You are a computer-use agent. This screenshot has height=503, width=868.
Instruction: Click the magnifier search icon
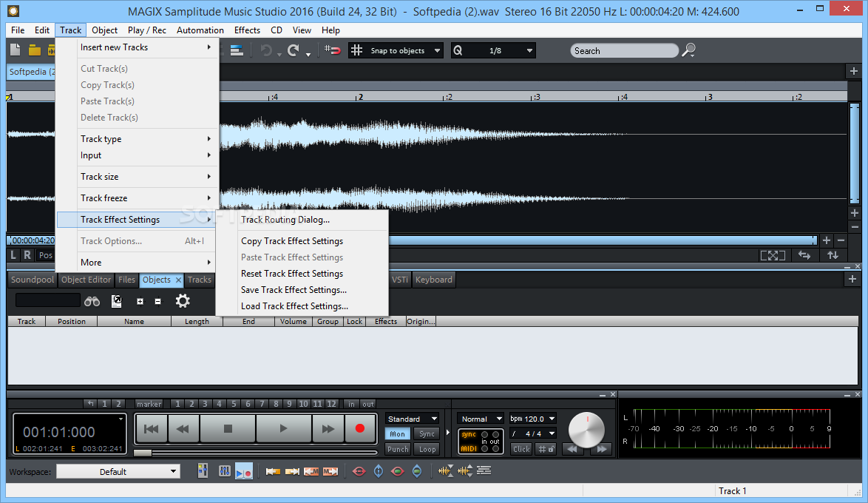click(x=688, y=50)
